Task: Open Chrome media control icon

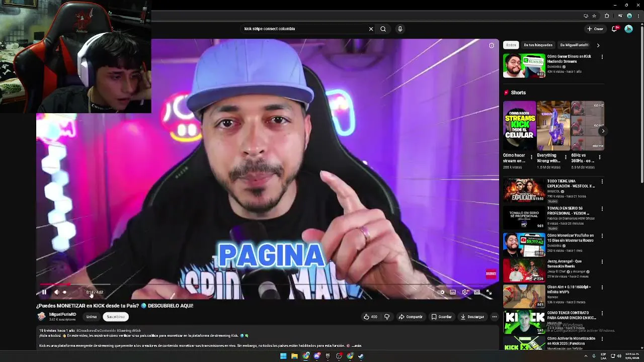Action: [x=620, y=16]
